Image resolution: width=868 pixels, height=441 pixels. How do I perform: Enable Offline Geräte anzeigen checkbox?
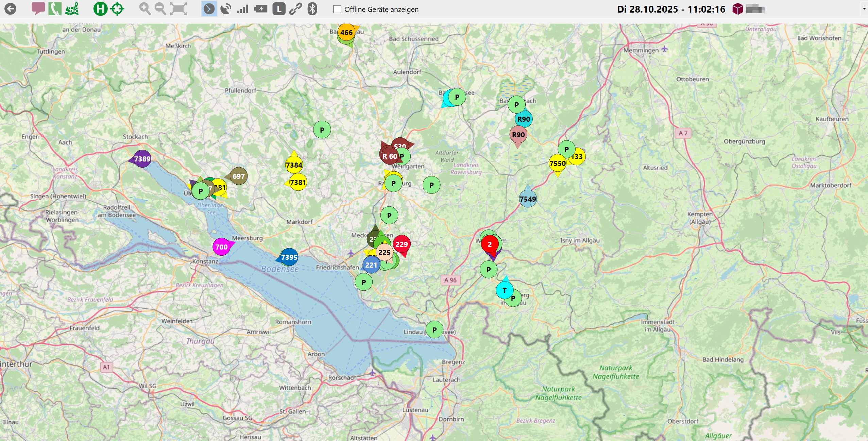(x=337, y=10)
